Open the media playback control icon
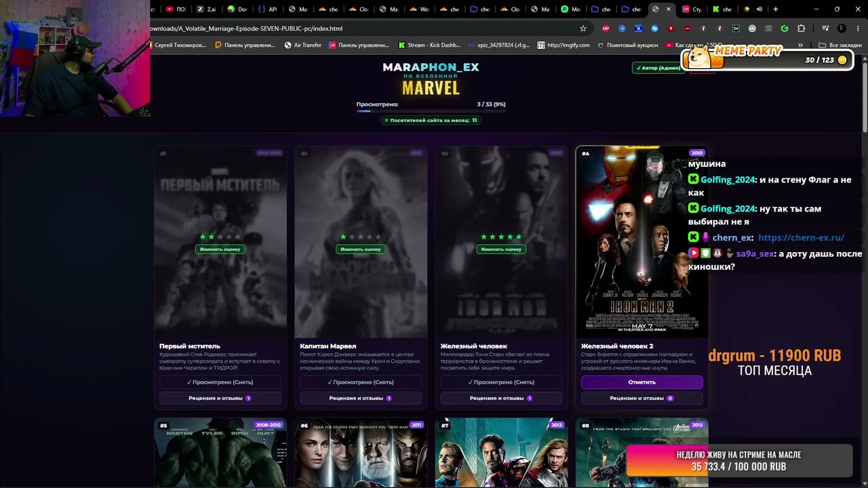 tap(825, 28)
